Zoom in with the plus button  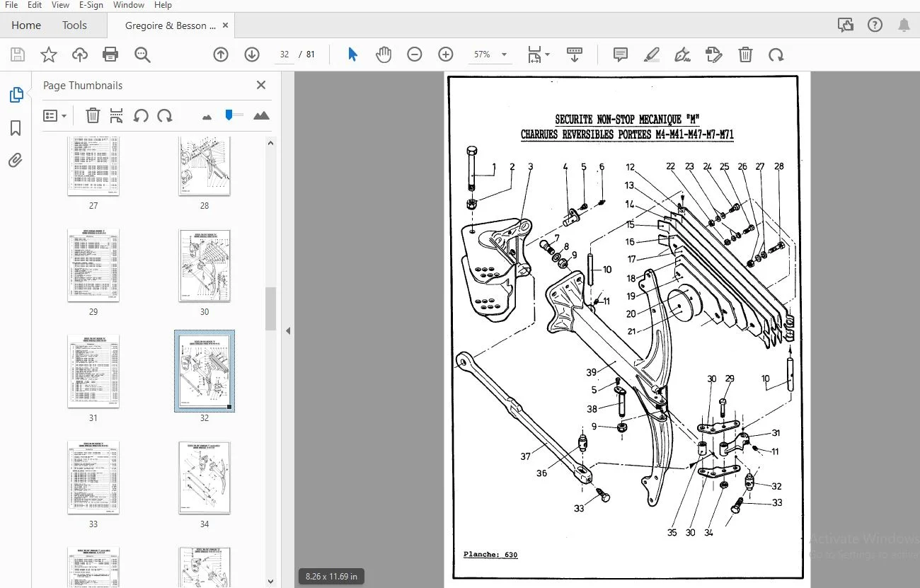446,54
